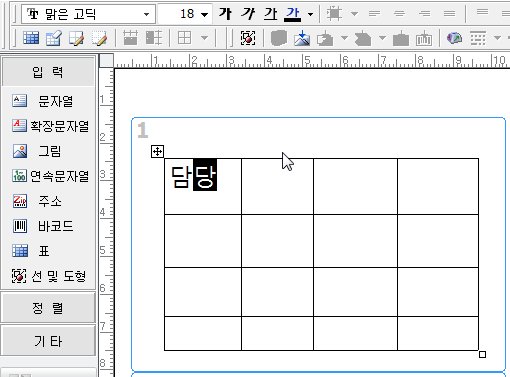This screenshot has height=377, width=510.
Task: Click the insert row toolbar icon
Action: (130, 37)
